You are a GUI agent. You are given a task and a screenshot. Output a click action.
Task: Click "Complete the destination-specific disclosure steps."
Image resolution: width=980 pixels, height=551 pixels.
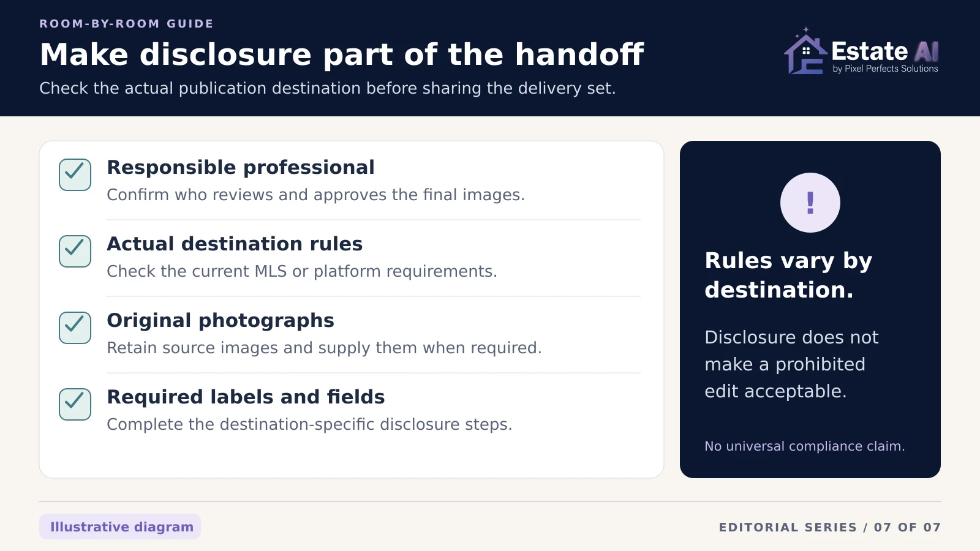click(309, 424)
